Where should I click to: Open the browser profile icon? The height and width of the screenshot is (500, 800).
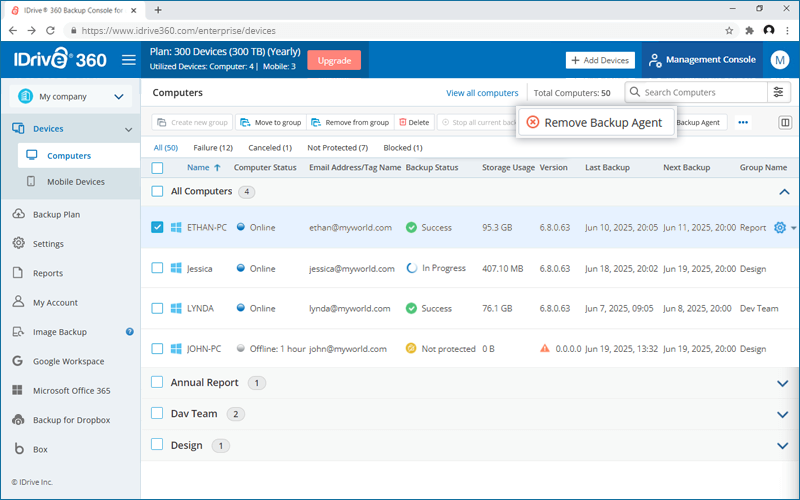(x=769, y=31)
